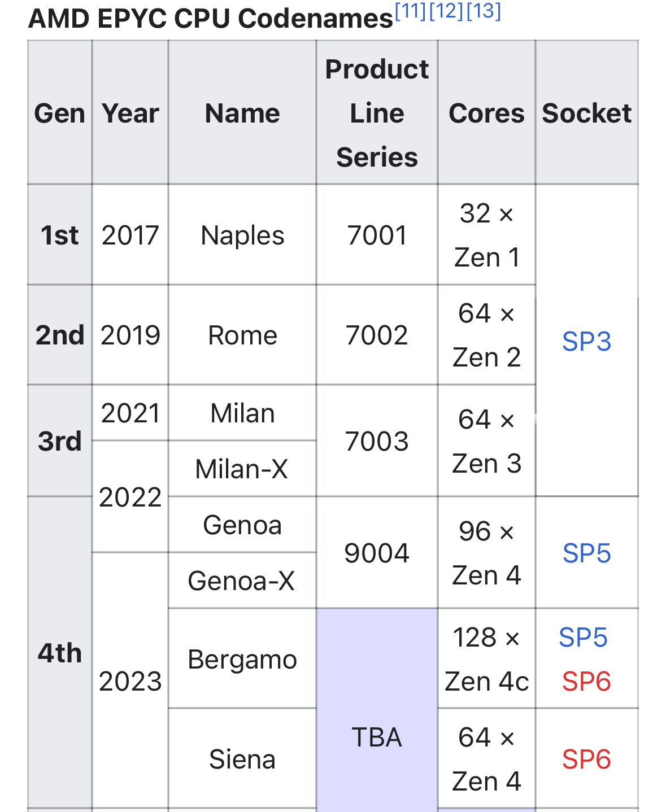Click the Socket column header
Screen dimensions: 666x812
pyautogui.click(x=586, y=113)
